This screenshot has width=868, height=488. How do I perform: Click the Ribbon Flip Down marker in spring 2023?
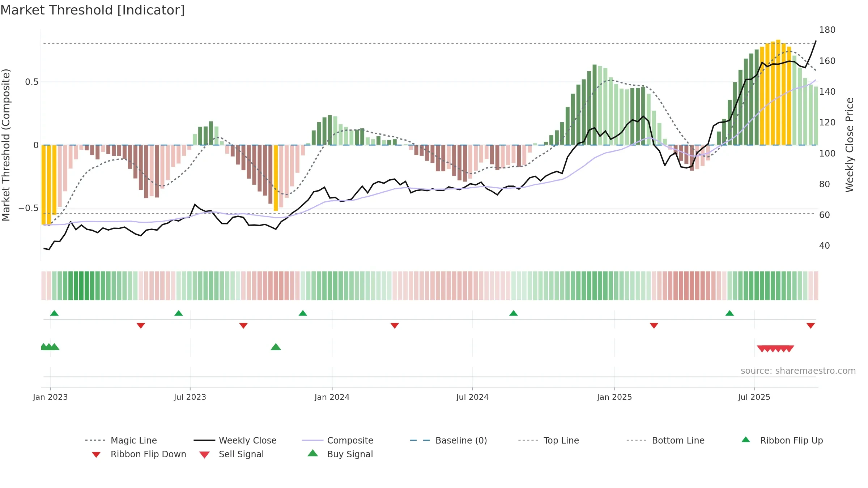pos(141,326)
